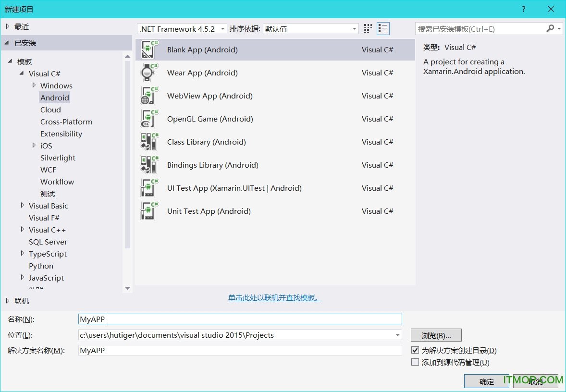This screenshot has width=566, height=392.
Task: Choose the WebView App (Android) template
Action: pos(210,96)
